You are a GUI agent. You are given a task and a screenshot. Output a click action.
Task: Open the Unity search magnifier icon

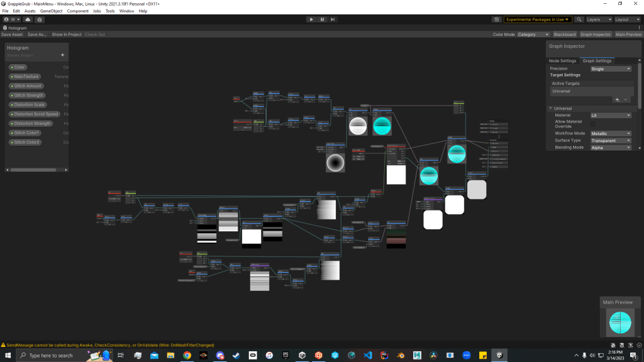pos(579,19)
